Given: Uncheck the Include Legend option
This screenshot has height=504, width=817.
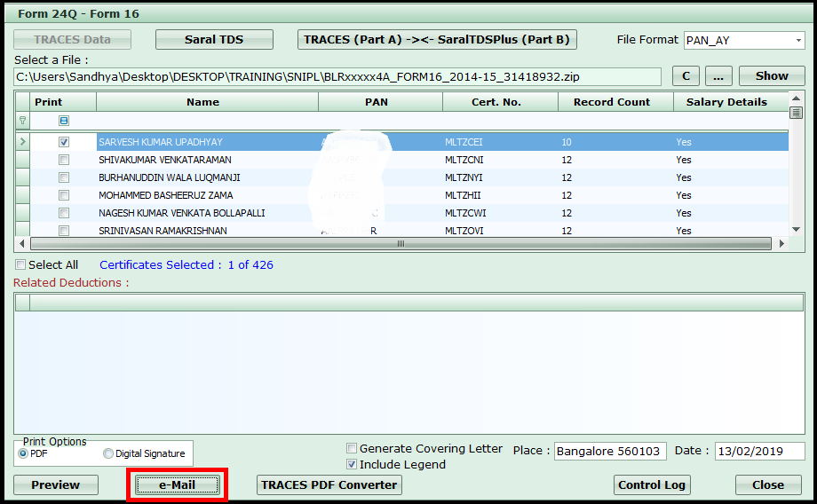Looking at the screenshot, I should [352, 464].
